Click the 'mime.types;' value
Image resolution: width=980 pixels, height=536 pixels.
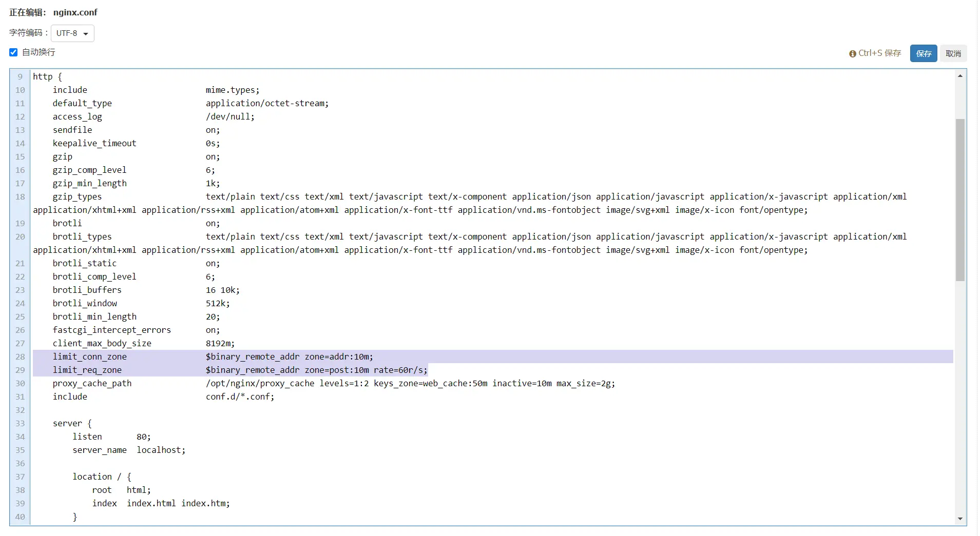coord(233,90)
